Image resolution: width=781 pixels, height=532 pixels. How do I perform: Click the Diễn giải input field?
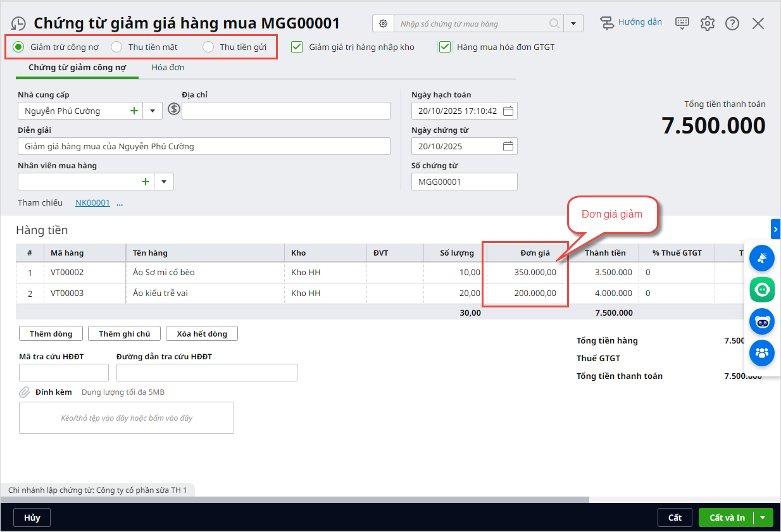204,146
